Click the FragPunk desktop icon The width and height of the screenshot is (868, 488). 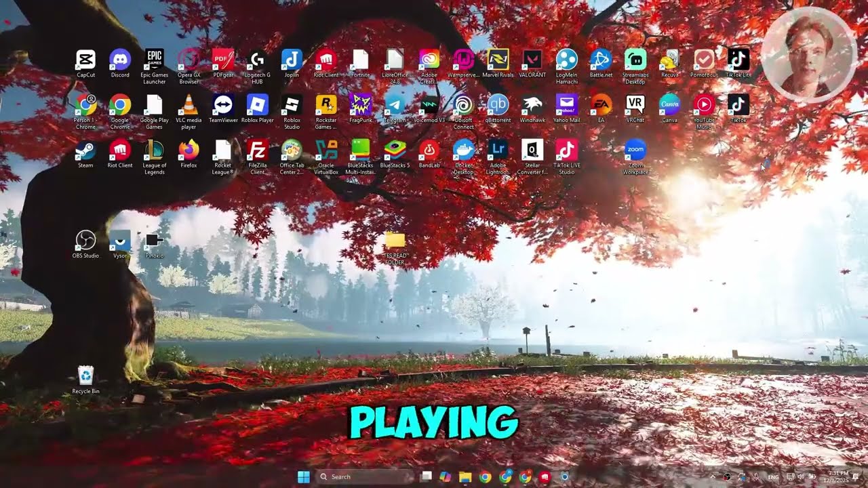coord(361,104)
